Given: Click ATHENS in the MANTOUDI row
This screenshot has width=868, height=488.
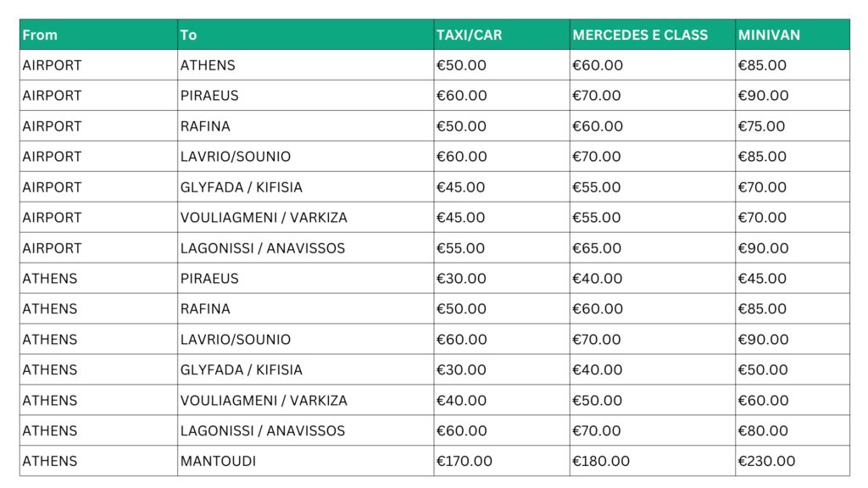Looking at the screenshot, I should [49, 461].
